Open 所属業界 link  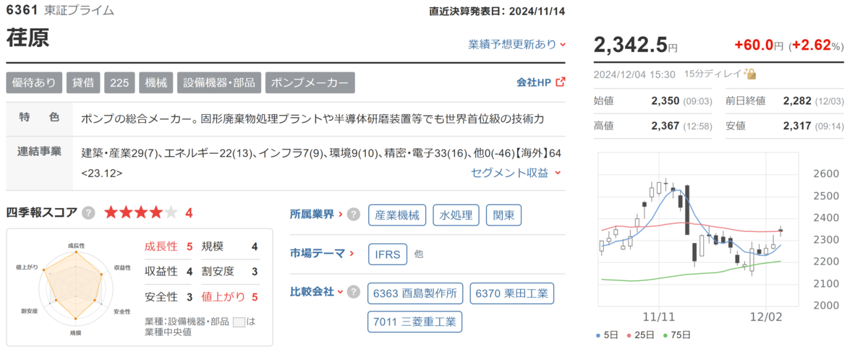click(317, 215)
